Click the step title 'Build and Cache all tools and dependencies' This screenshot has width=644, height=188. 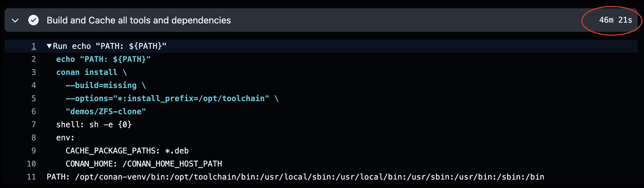click(138, 20)
